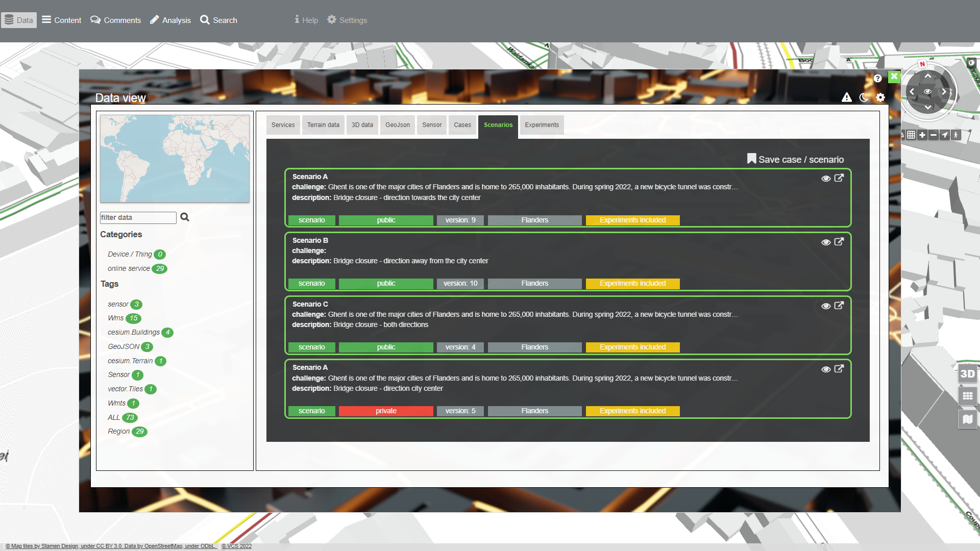Filter by cesium.Buildings tag
Image resolution: width=980 pixels, height=551 pixels.
coord(134,333)
